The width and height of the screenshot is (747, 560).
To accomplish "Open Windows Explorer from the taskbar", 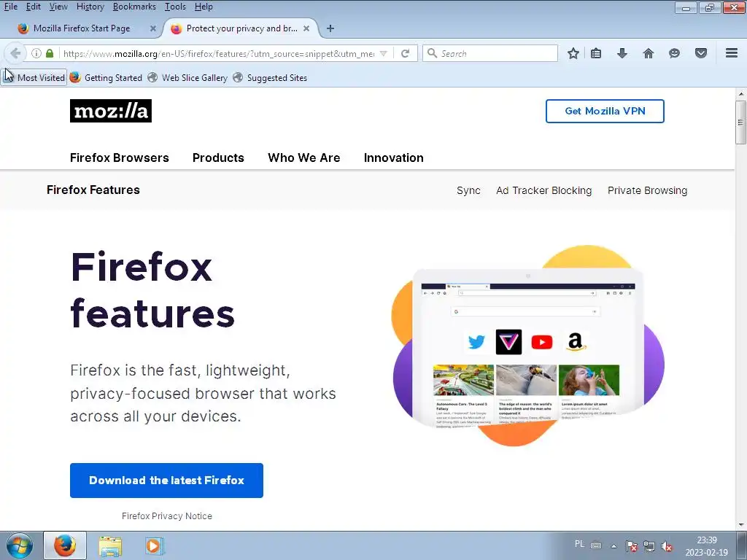I will point(110,545).
